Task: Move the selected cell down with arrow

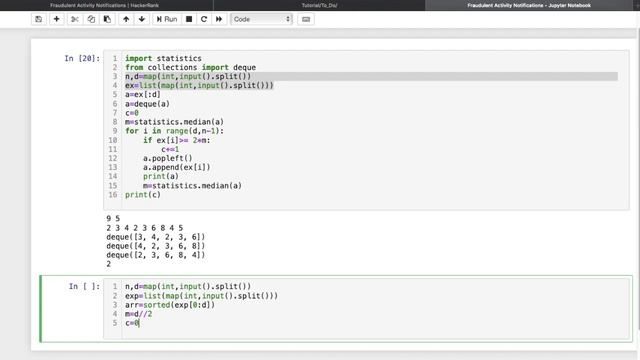Action: [x=142, y=19]
